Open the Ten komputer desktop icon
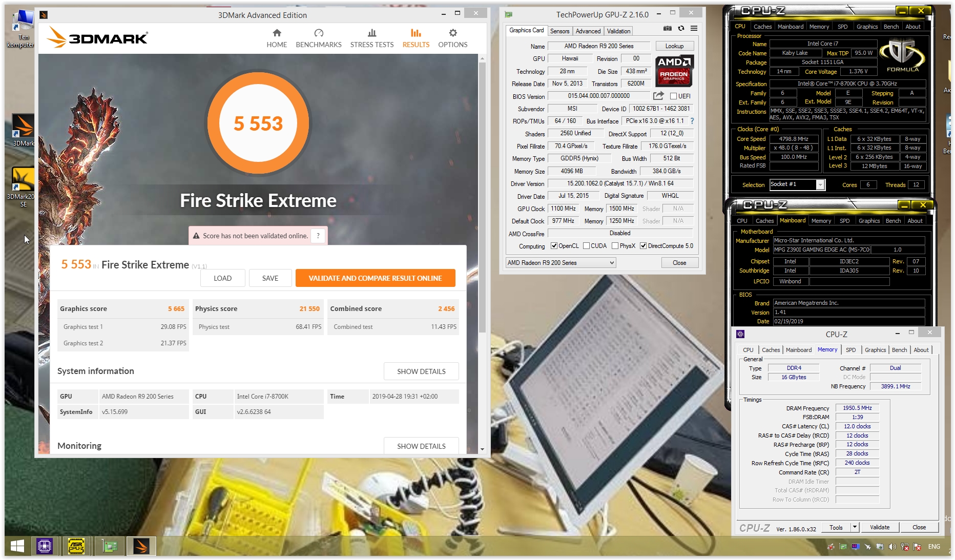This screenshot has height=560, width=955. [21, 29]
